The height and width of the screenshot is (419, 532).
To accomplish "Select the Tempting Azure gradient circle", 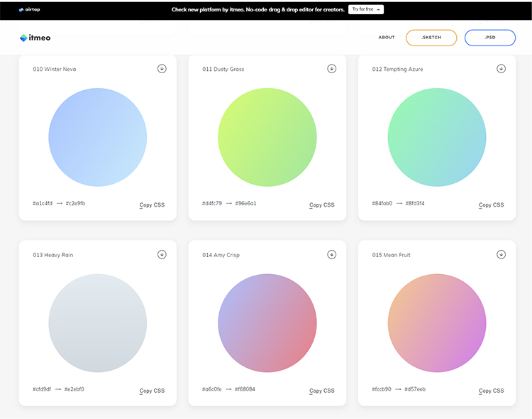I will 436,137.
